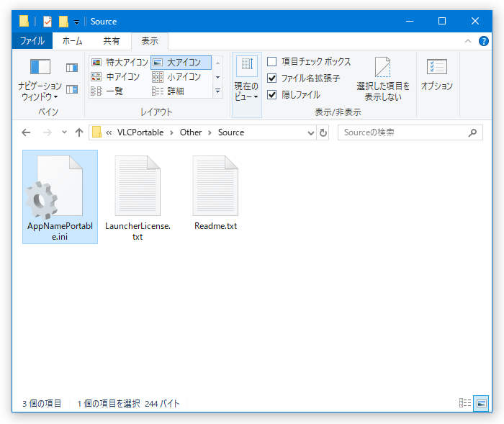Click 選択した項目を表示しない button
Image resolution: width=504 pixels, height=424 pixels.
tap(382, 79)
